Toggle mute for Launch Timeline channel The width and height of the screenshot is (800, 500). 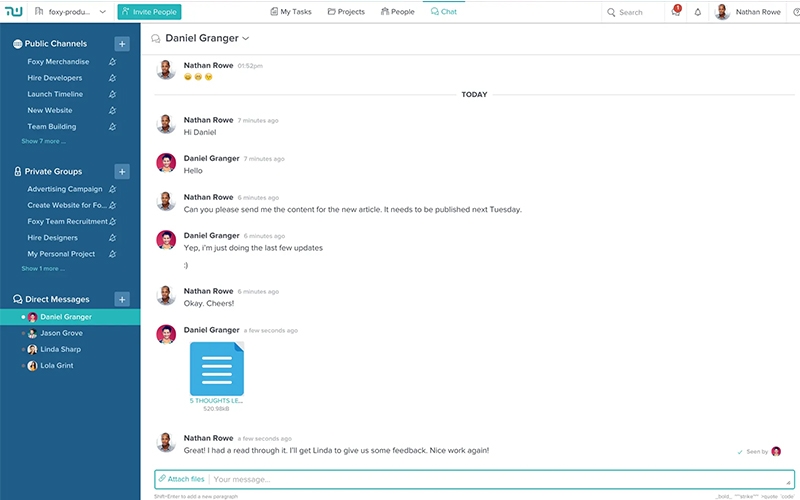pos(112,94)
